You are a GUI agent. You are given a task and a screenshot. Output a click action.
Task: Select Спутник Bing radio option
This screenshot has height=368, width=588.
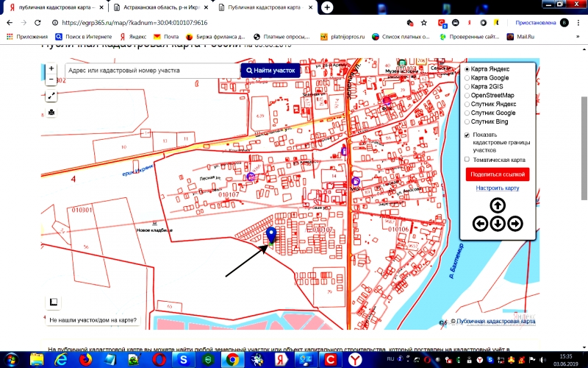(467, 121)
